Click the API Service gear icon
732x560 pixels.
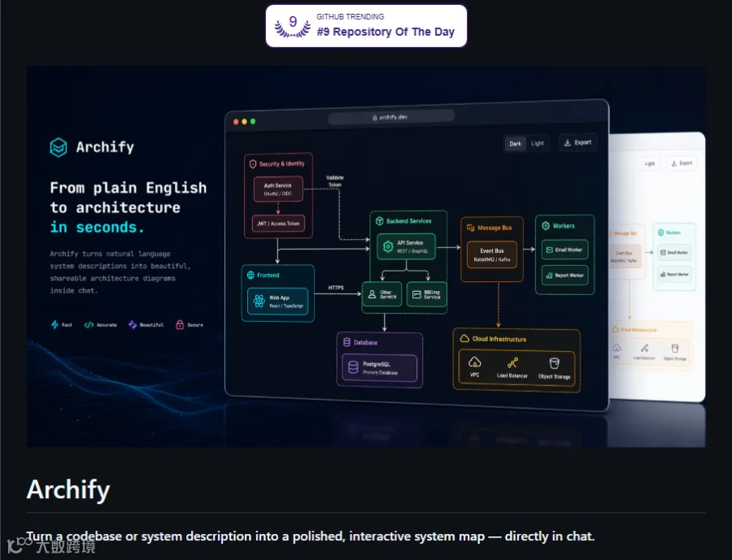[388, 246]
